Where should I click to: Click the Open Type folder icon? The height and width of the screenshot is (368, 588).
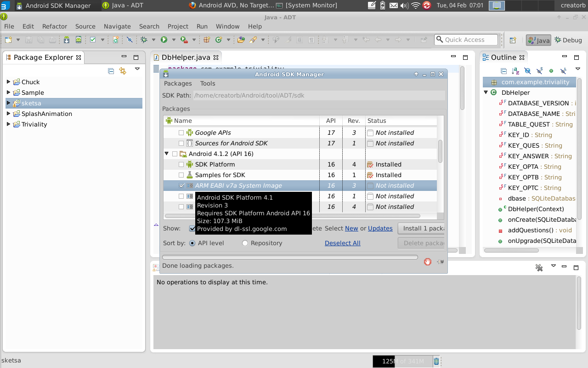point(241,40)
